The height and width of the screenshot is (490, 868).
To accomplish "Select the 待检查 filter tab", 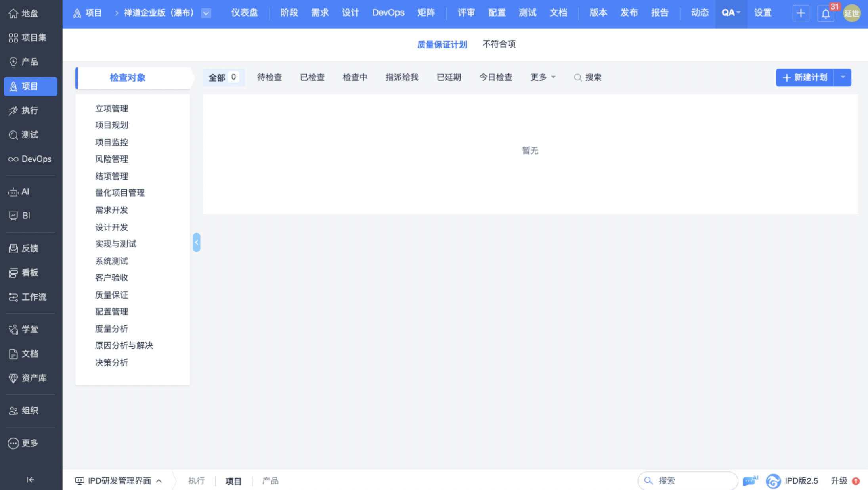I will [269, 77].
